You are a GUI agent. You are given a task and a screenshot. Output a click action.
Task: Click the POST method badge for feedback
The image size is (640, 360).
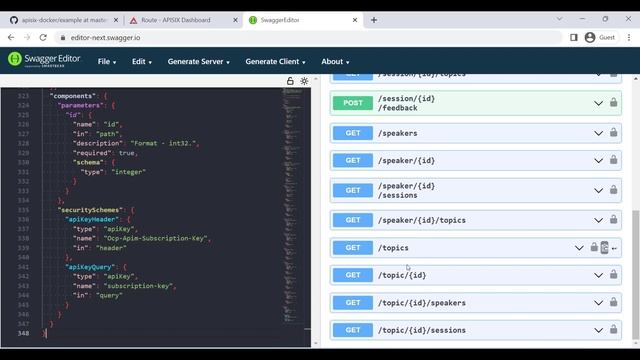click(353, 103)
